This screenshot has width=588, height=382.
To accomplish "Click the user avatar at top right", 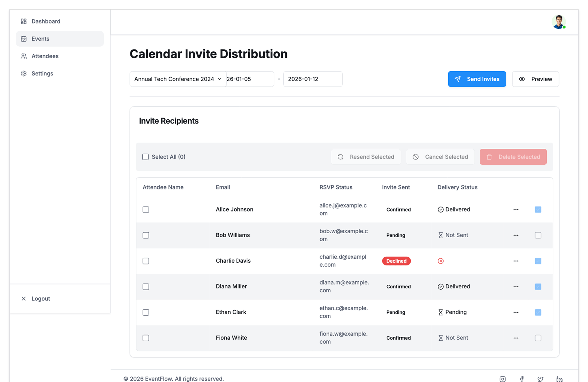I will (x=558, y=22).
